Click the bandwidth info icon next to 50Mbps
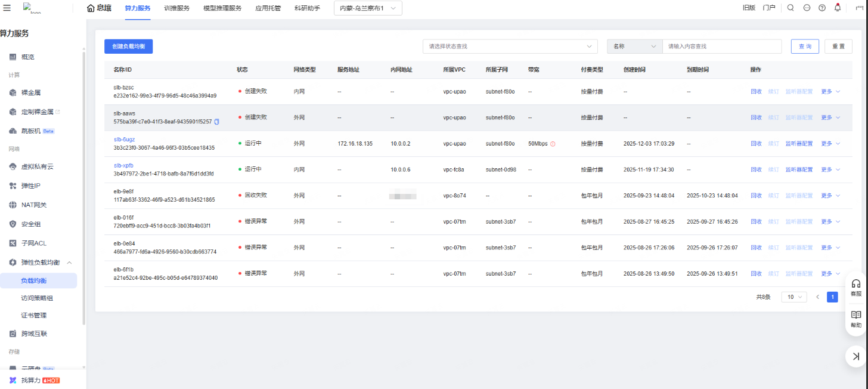 point(553,144)
